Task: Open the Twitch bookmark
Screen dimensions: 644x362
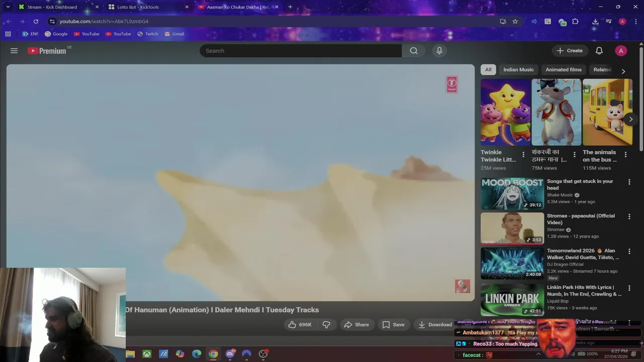Action: [147, 34]
